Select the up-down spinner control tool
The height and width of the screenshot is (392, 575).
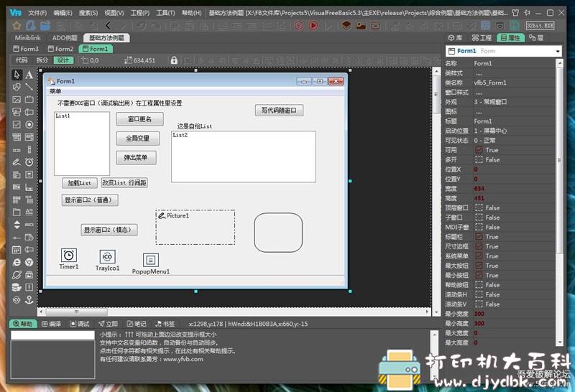coord(17,225)
